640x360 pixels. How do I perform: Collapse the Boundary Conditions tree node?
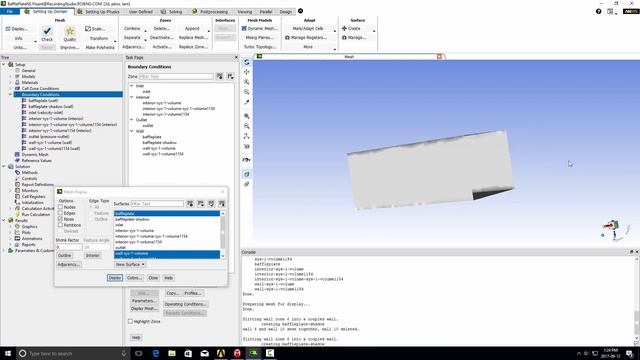10,94
